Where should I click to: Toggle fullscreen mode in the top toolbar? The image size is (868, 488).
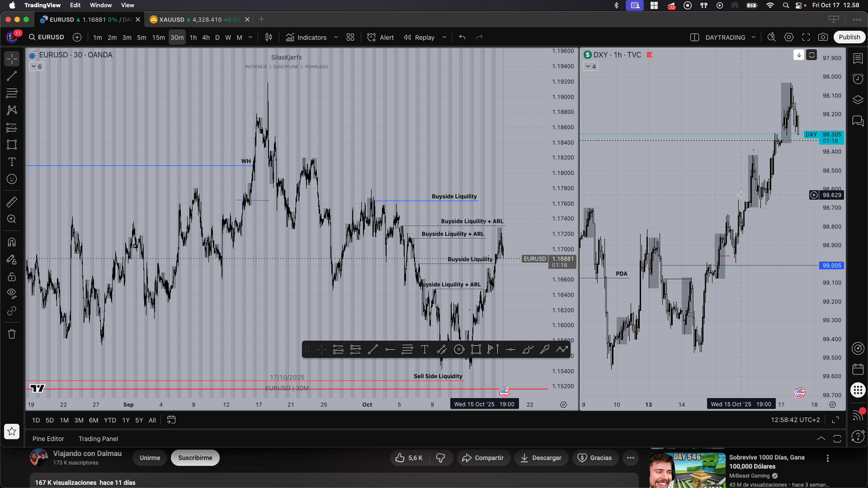[806, 37]
